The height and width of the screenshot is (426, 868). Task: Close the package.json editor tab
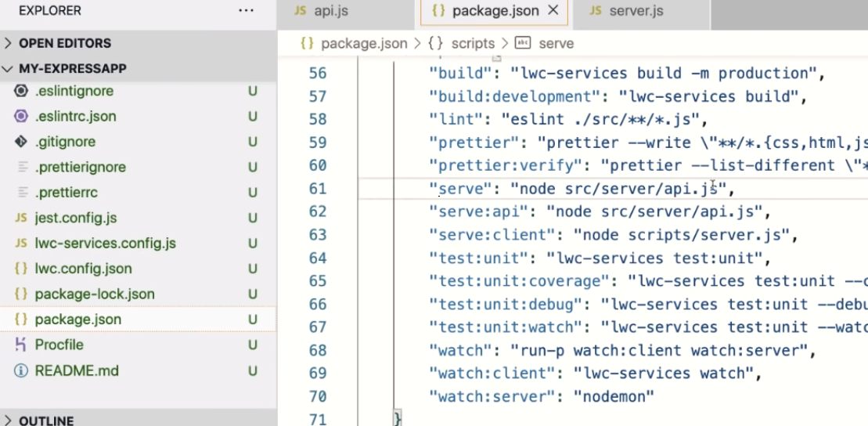553,11
